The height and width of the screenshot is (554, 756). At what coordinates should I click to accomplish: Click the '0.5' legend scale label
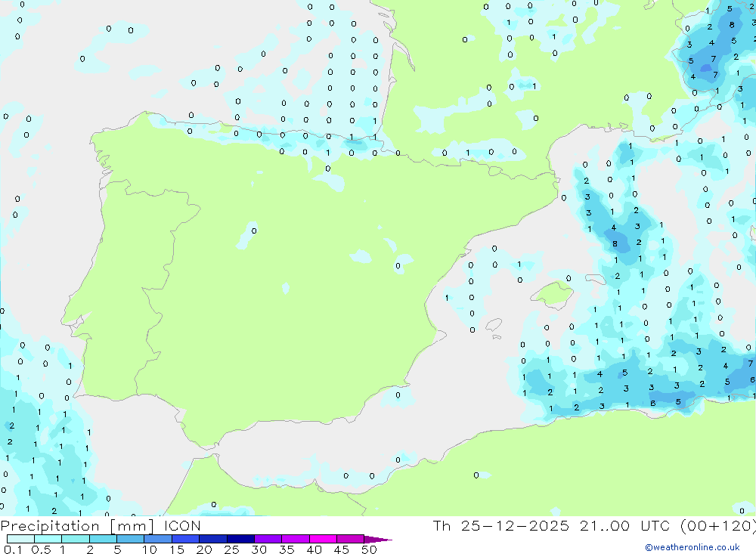coord(41,549)
